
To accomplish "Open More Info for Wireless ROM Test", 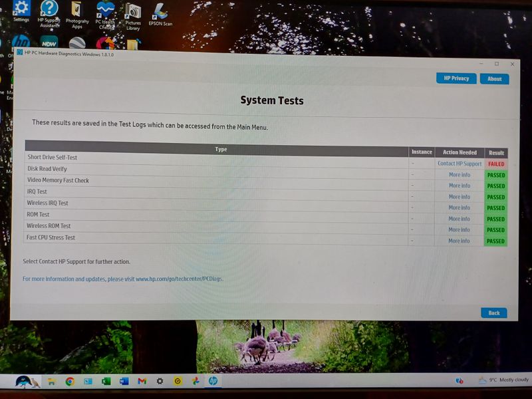I will (459, 229).
